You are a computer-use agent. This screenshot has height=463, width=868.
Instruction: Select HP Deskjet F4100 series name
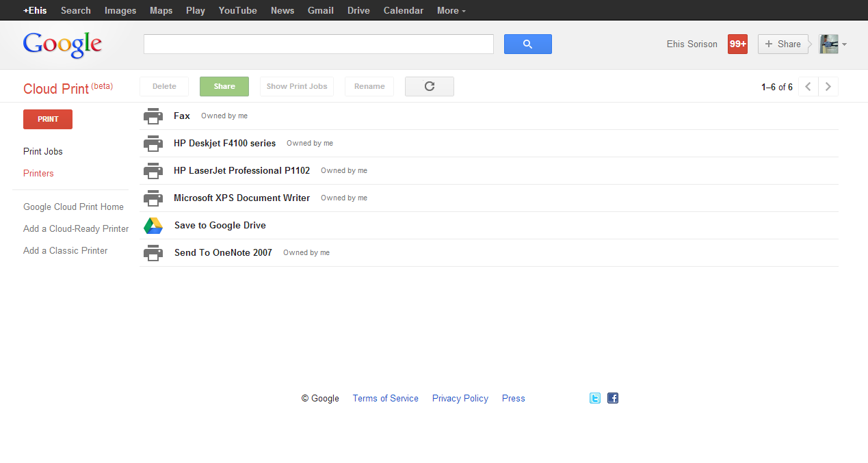click(x=225, y=143)
